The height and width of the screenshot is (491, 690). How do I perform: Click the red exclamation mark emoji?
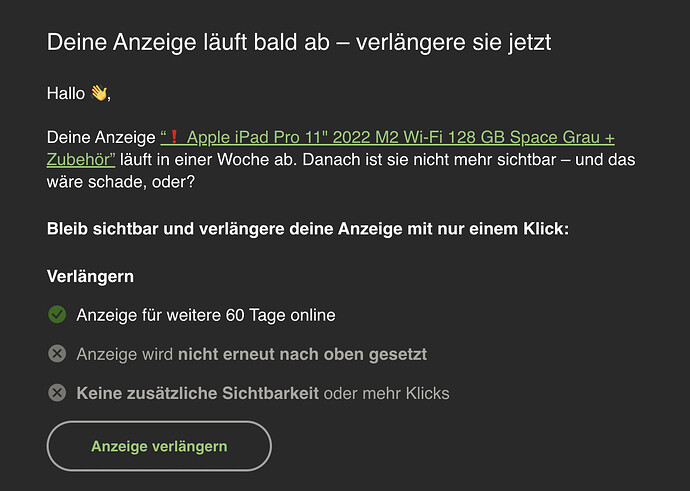(x=176, y=136)
